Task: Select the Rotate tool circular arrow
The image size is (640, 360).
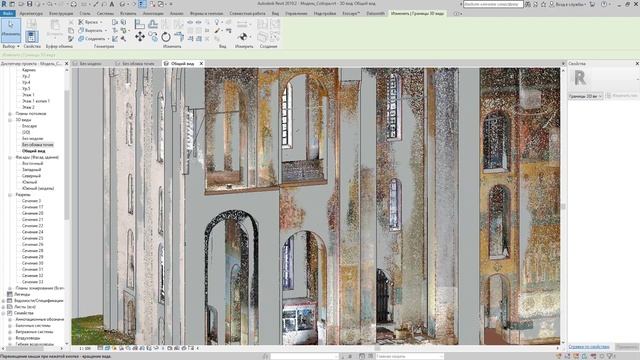Action: [x=166, y=37]
